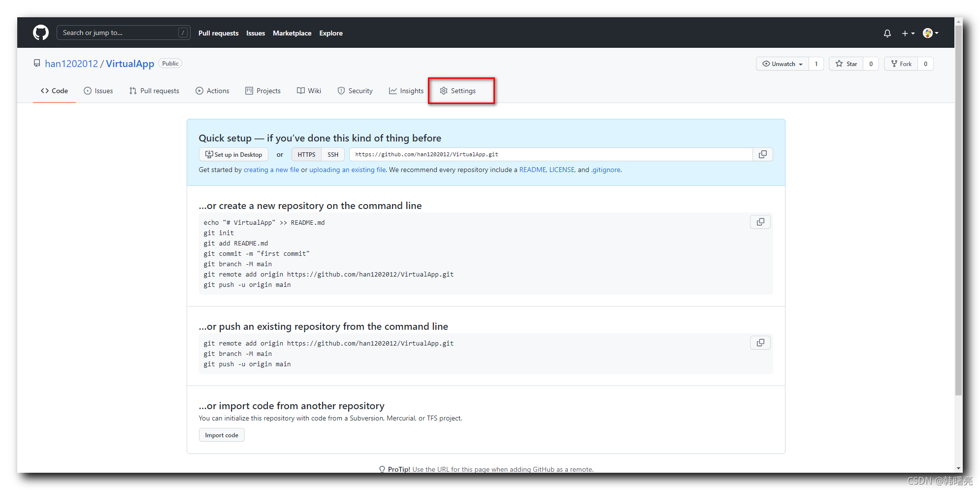Expand the Unwatch dropdown
This screenshot has width=980, height=490.
pyautogui.click(x=783, y=64)
